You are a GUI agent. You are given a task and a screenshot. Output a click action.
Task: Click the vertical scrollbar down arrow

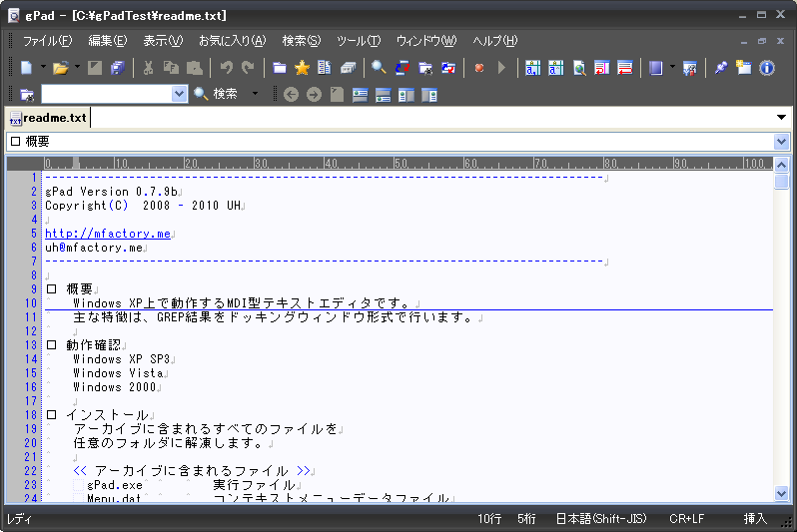pyautogui.click(x=781, y=495)
